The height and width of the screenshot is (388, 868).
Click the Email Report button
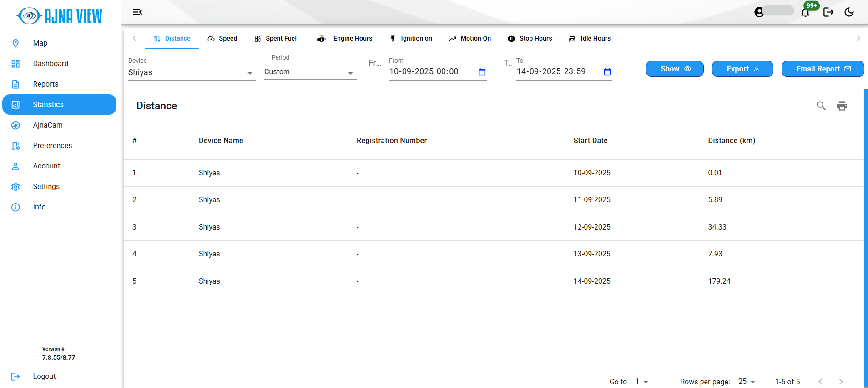[823, 69]
